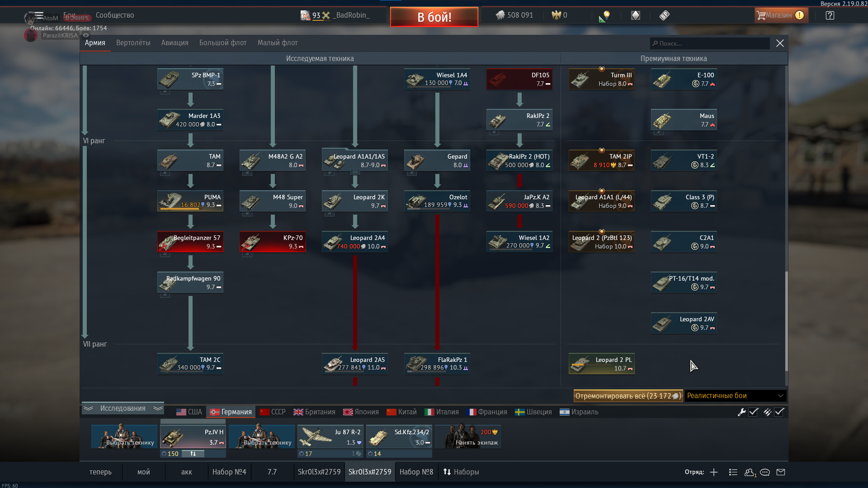Viewport: 868px width, 488px height.
Task: Enable the checkbox next to wrench icon
Action: (753, 412)
